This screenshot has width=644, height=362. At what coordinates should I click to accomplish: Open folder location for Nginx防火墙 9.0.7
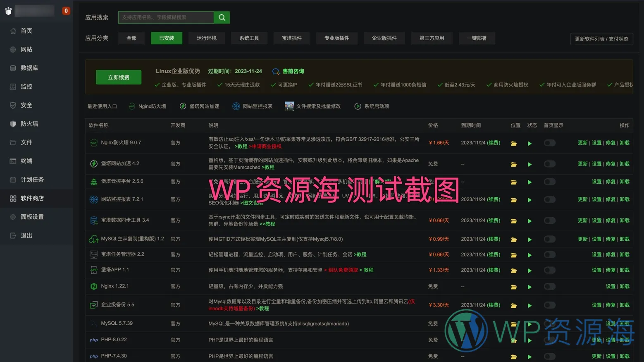click(x=513, y=144)
